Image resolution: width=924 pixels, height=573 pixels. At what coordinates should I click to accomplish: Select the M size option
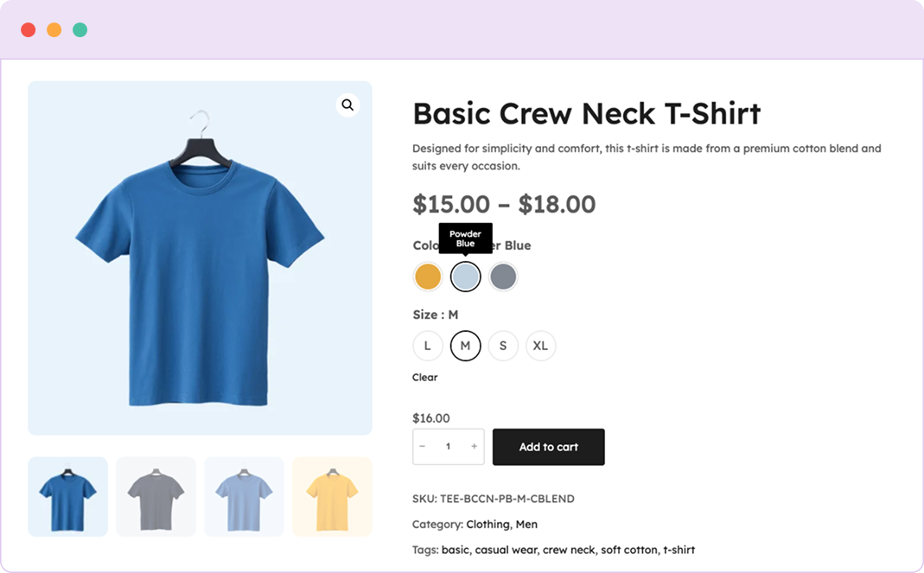click(465, 345)
